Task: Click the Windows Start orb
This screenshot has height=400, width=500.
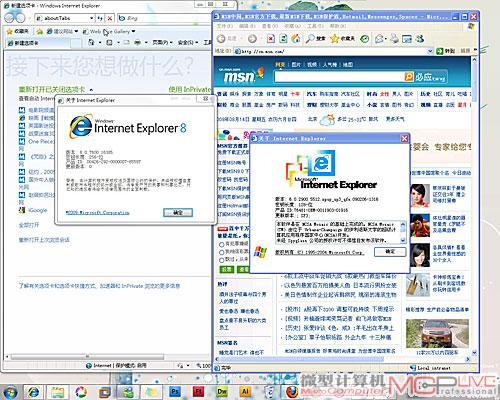Action: tap(10, 392)
